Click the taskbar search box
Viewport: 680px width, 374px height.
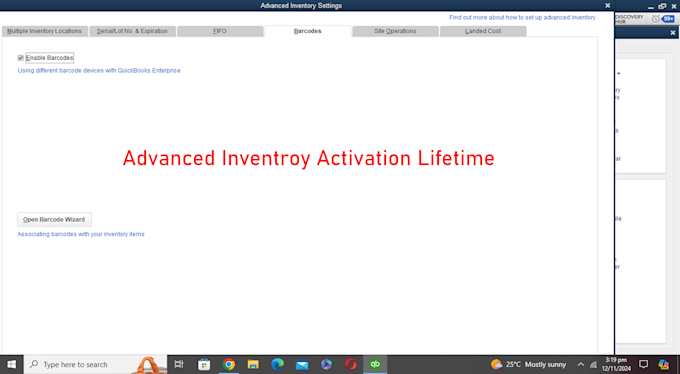(x=95, y=364)
